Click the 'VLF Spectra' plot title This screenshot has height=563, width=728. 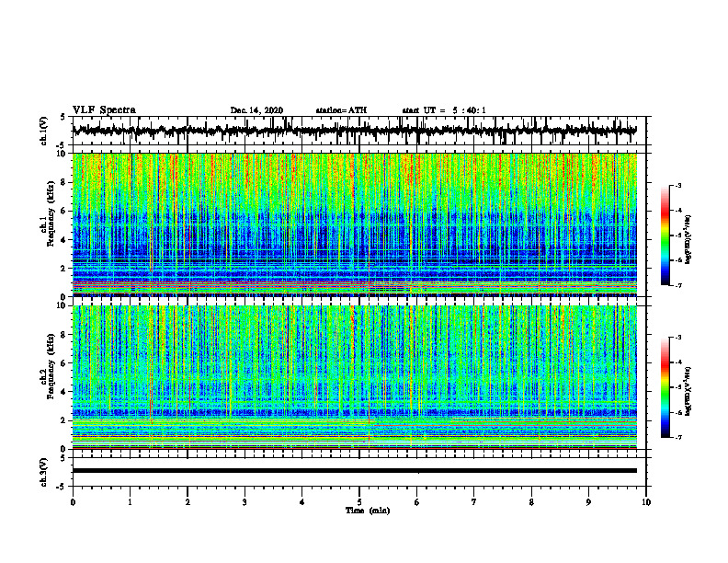104,110
